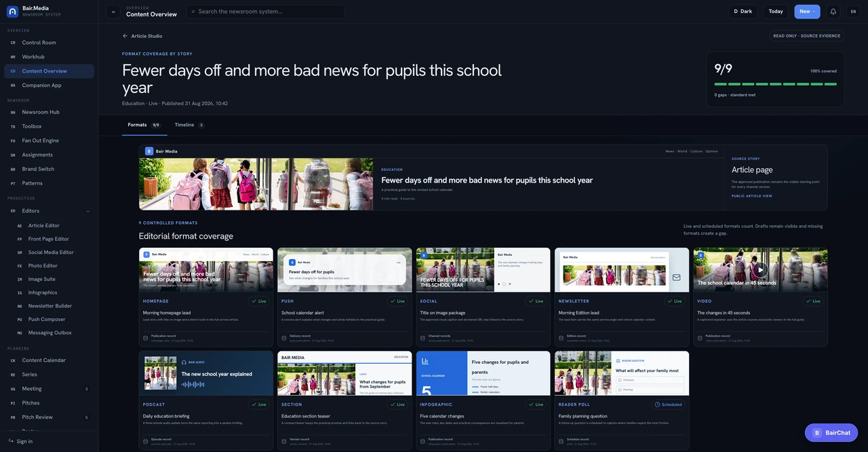Click the magnifier icon in search bar
The width and height of the screenshot is (868, 452).
point(193,12)
